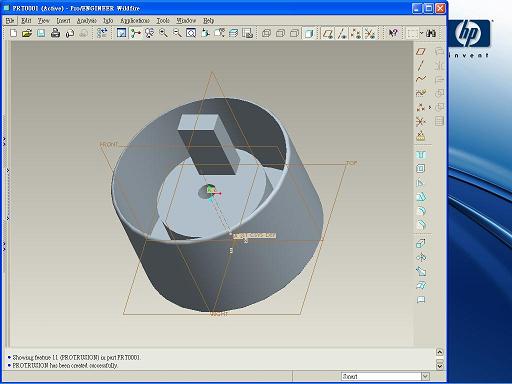Select the Variable Section Sweep tool

coord(421,271)
